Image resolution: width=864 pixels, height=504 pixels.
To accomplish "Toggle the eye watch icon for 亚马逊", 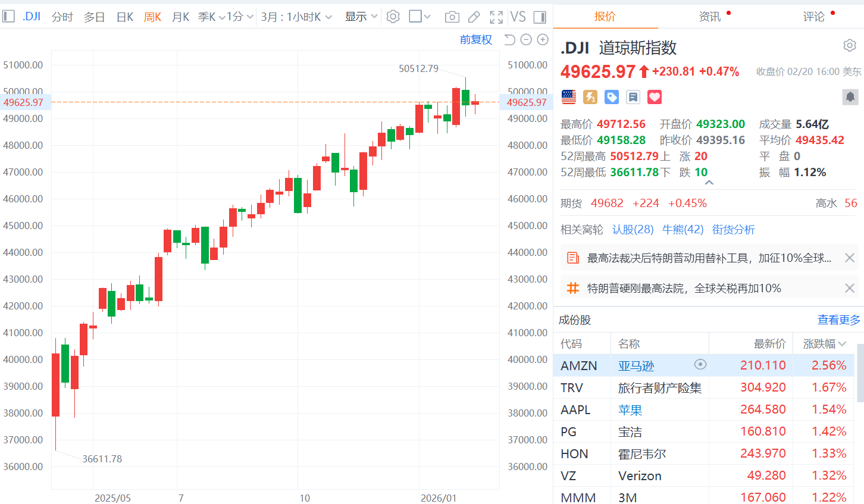I will (x=700, y=365).
